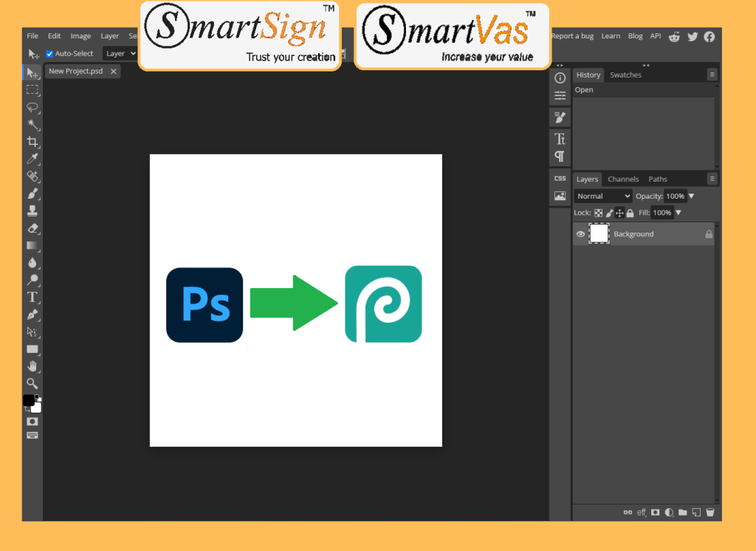The width and height of the screenshot is (756, 551).
Task: Toggle lock position
Action: (619, 213)
